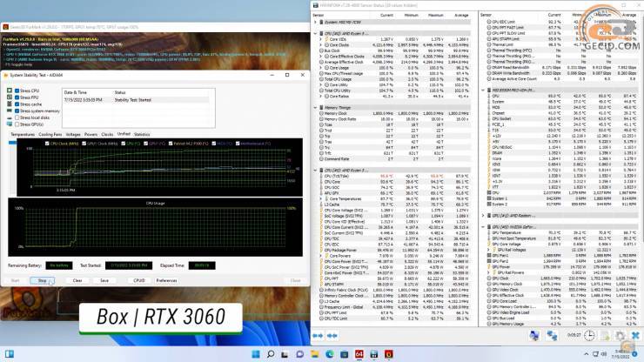Viewport: 644px width, 362px height.
Task: Click Stress CPU chip icon in AIDA64
Action: pyautogui.click(x=10, y=90)
